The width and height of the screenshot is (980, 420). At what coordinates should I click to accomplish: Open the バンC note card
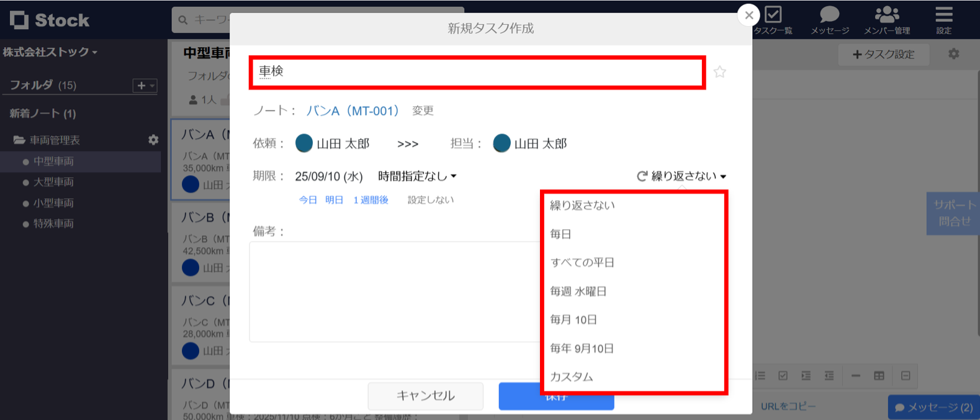(200, 325)
